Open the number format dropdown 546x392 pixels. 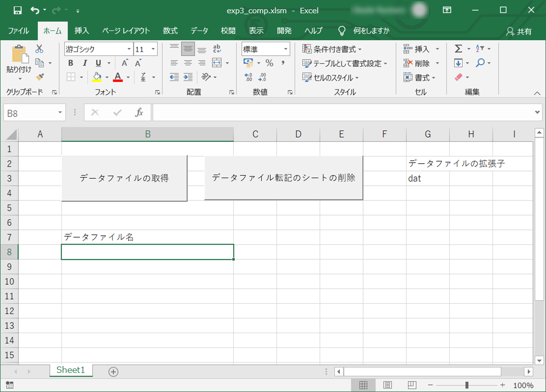coord(286,49)
